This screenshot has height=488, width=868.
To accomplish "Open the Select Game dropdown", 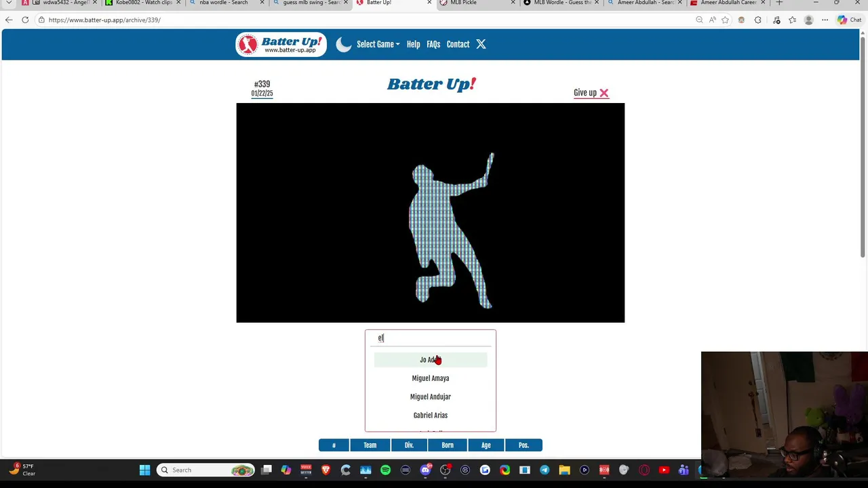I will 378,44.
